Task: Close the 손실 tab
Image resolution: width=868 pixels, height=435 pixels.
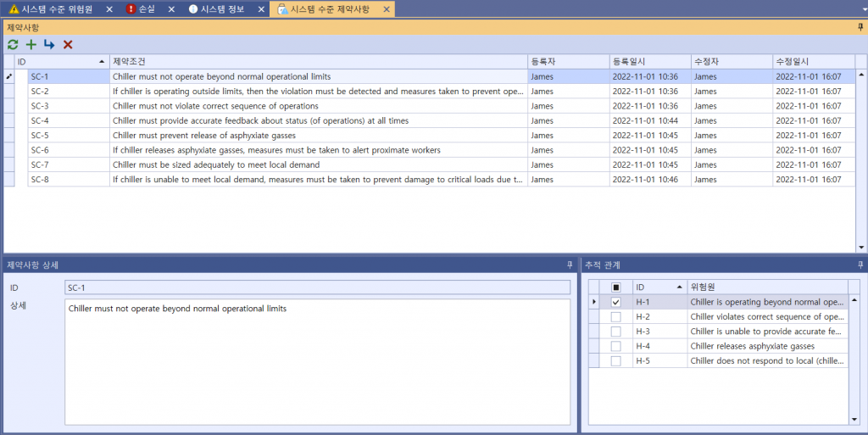Action: click(171, 9)
